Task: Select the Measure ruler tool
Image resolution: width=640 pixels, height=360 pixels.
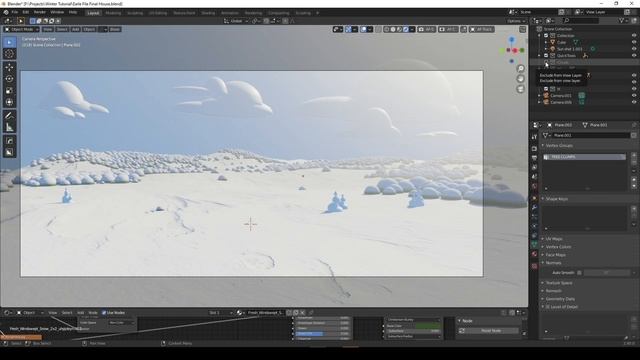Action: coord(9,127)
